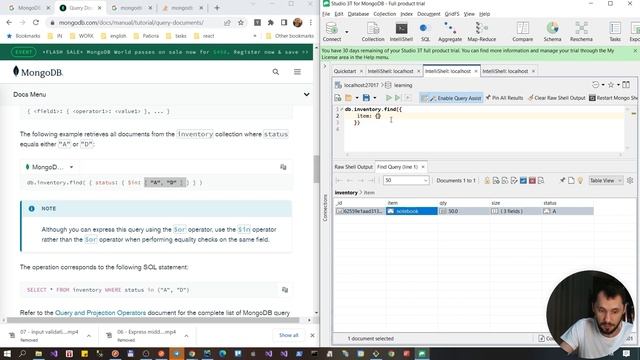Open a new Chrome tab
Screen dimensions: 640x360
[x=217, y=8]
